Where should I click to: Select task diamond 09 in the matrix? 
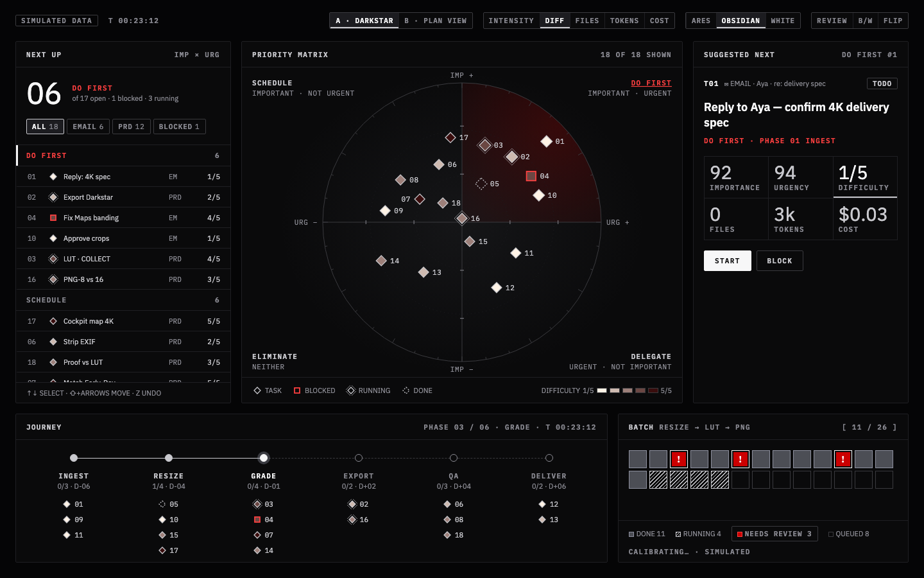(385, 211)
